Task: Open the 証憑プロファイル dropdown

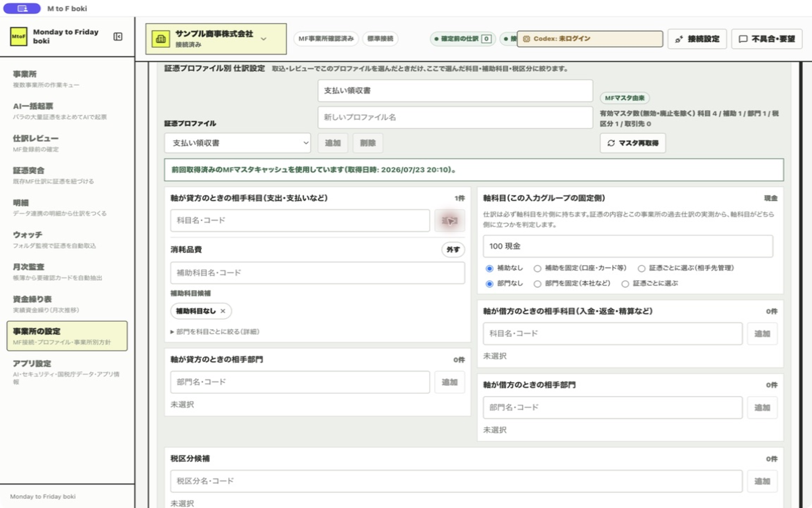Action: tap(237, 143)
